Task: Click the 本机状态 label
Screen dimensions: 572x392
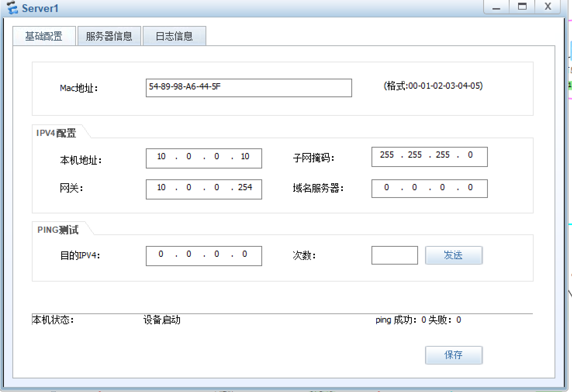Action: tap(53, 320)
